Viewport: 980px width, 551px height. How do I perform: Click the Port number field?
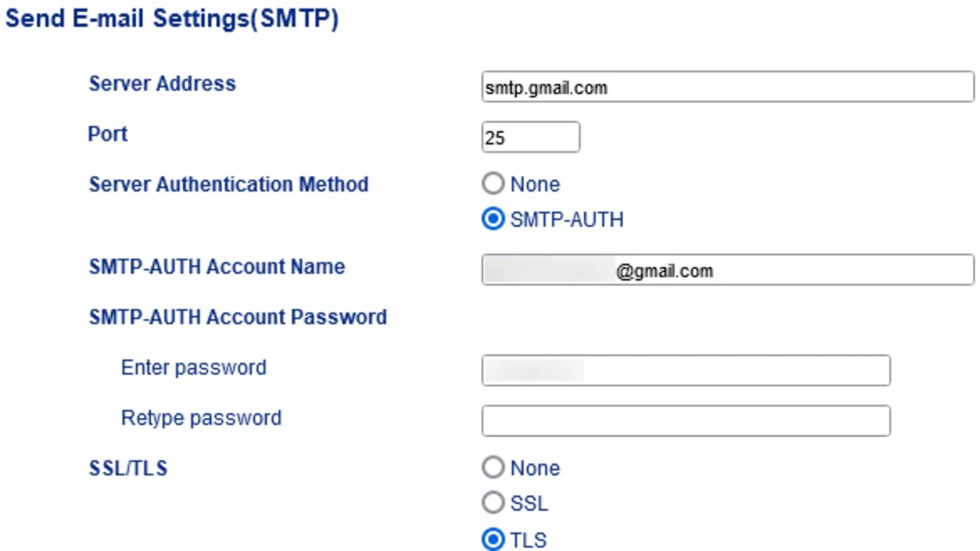(530, 137)
